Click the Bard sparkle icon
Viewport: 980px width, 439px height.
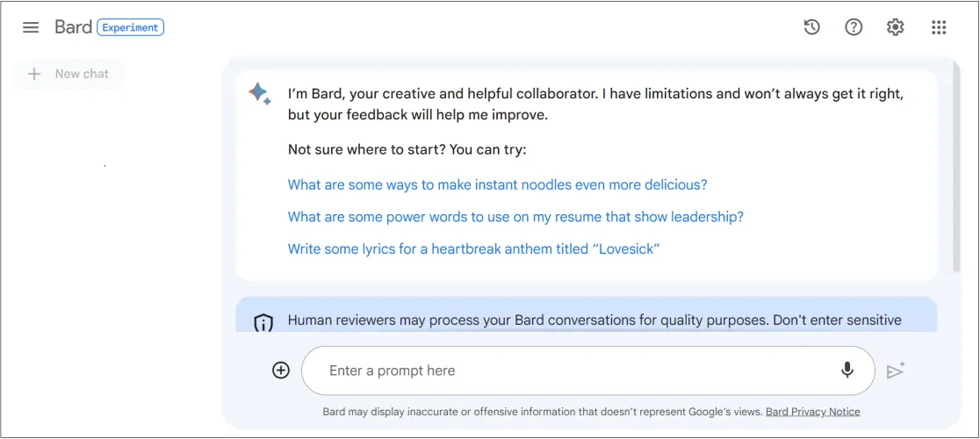[260, 94]
